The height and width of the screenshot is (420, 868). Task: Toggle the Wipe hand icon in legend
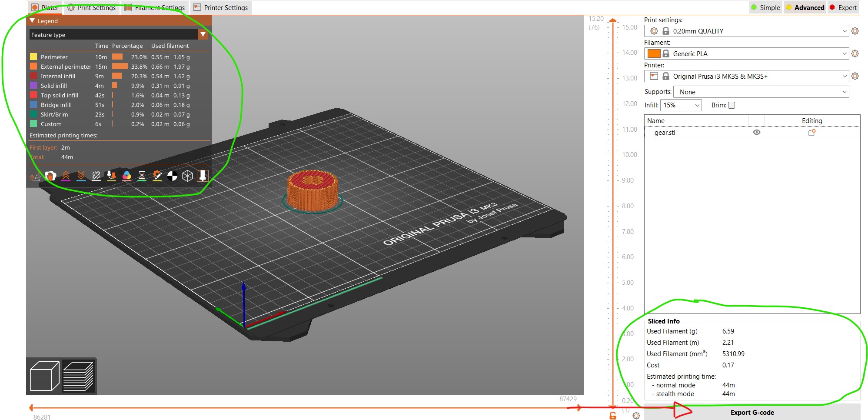click(50, 176)
